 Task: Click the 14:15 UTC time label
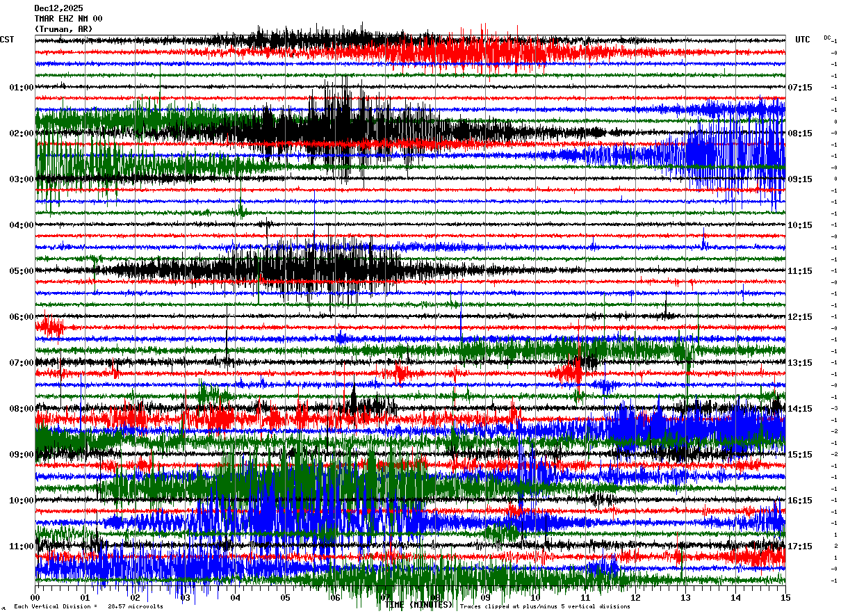[x=800, y=409]
